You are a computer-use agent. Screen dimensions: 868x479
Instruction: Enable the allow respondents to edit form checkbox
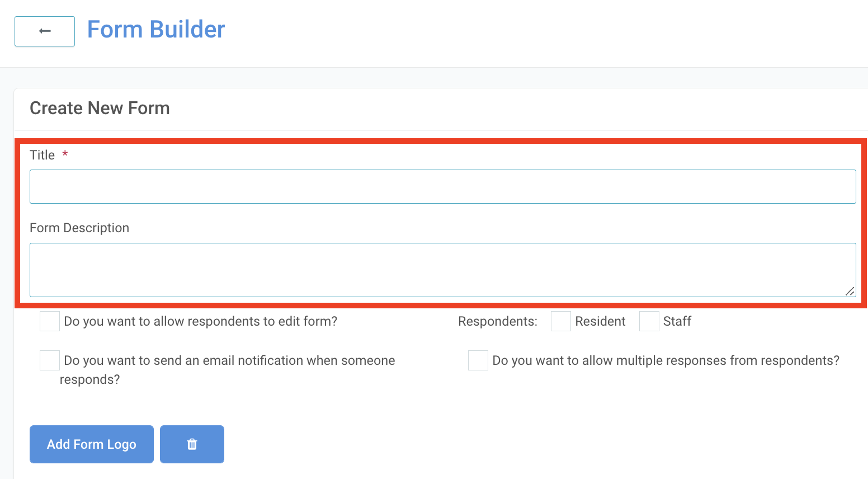coord(50,321)
